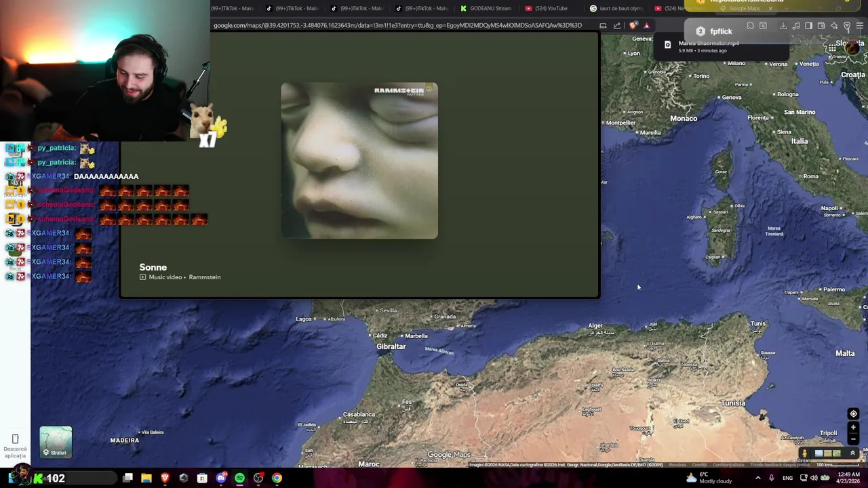Click the microphone tray icon
This screenshot has height=488, width=868.
click(771, 478)
